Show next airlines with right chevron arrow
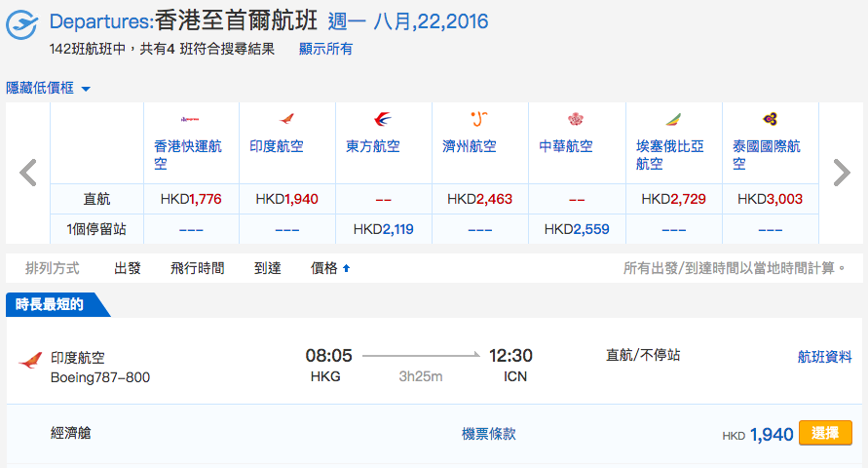 [x=842, y=173]
